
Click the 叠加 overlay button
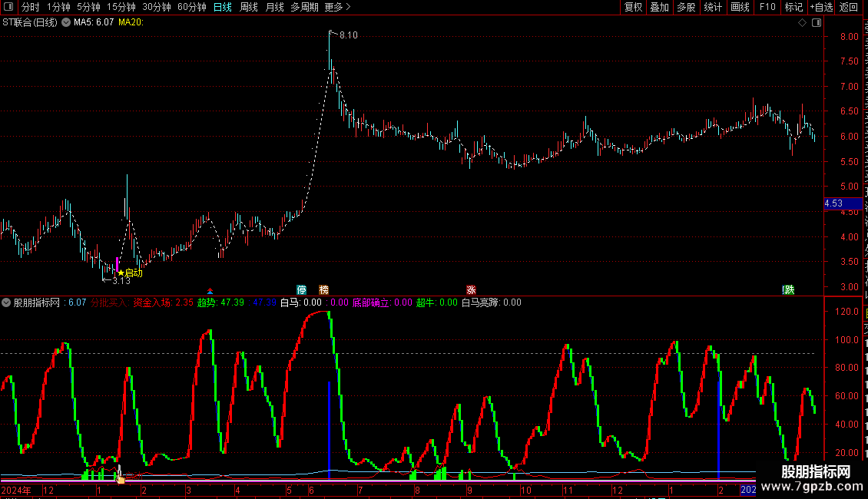coord(659,7)
